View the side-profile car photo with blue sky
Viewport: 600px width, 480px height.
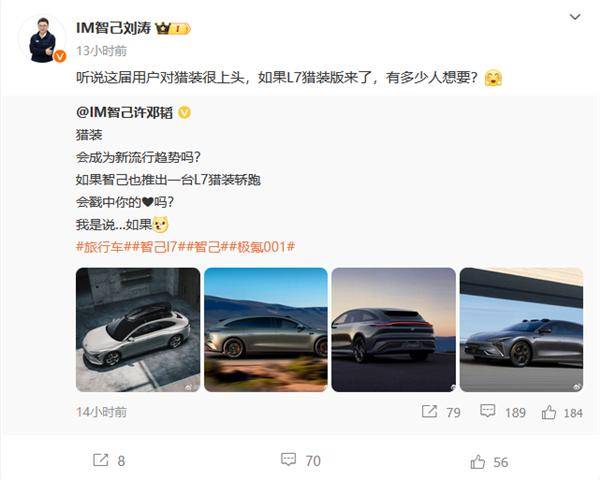coord(266,330)
